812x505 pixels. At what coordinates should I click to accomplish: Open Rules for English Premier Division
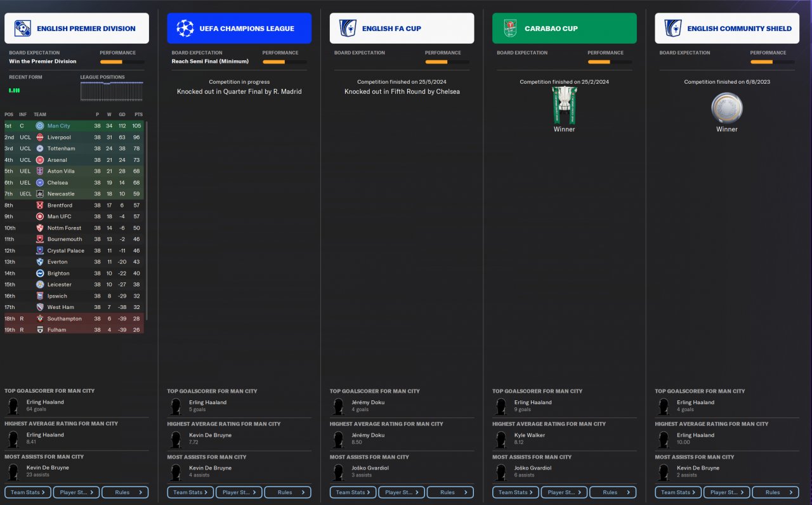coord(125,492)
